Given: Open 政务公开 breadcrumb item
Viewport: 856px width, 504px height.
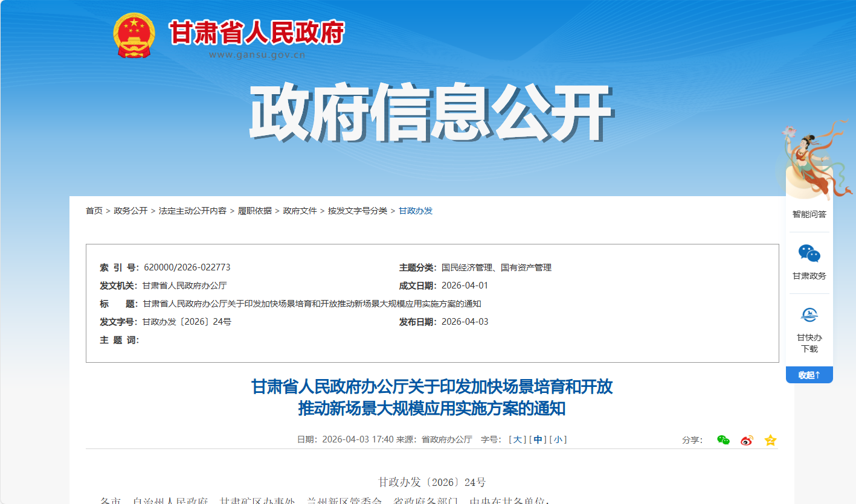Looking at the screenshot, I should click(x=130, y=211).
